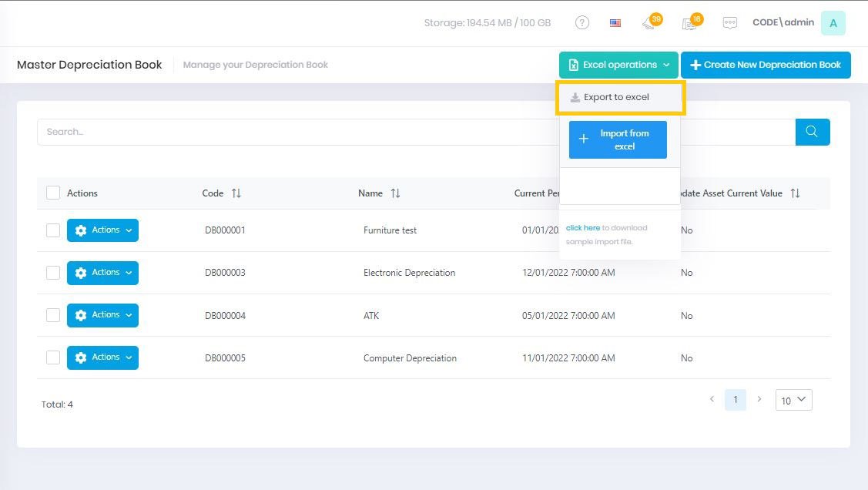Open Actions dropdown for Electronic Depreciation

tap(102, 273)
